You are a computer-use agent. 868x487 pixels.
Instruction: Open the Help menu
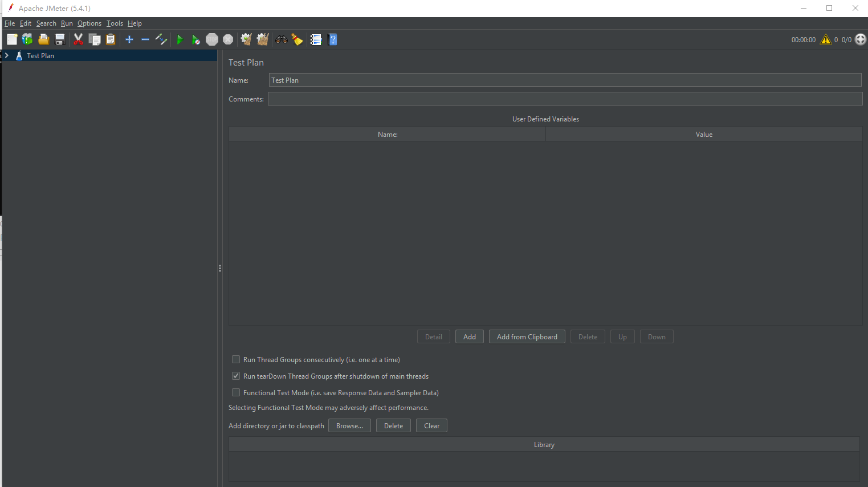[x=135, y=23]
